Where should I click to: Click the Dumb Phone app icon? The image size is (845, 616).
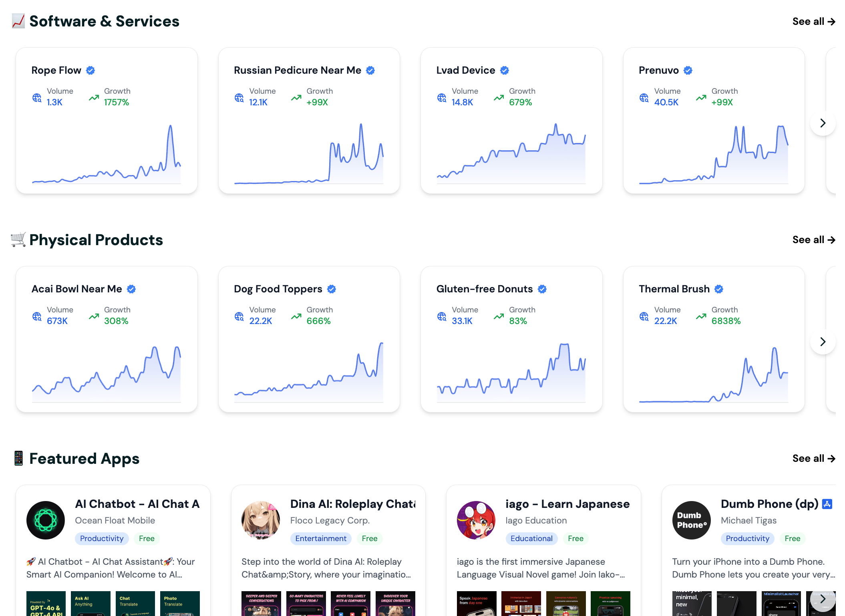click(x=691, y=520)
